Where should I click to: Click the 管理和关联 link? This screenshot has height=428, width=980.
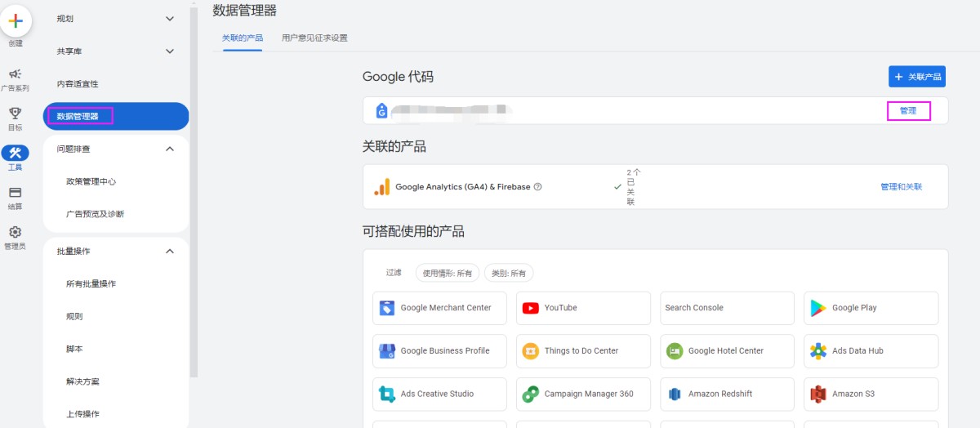pos(901,187)
